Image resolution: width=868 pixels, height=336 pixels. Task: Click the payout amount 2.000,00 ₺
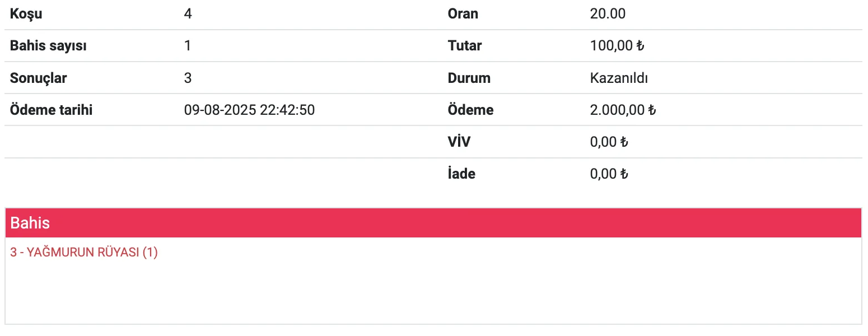coord(623,110)
